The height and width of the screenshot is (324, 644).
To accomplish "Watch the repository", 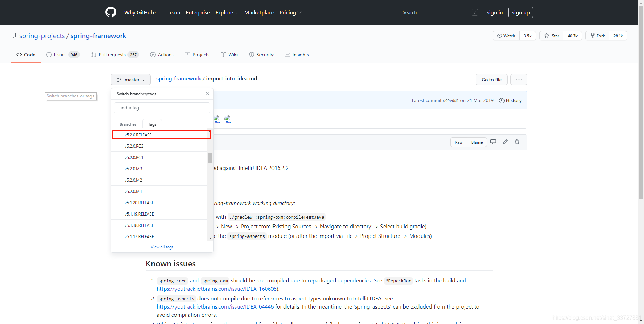I will pos(506,36).
